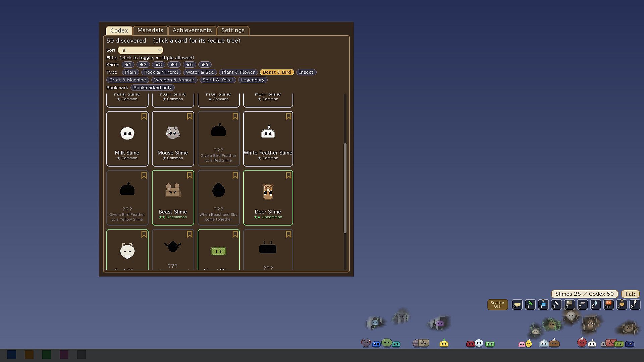The image size is (644, 362).
Task: Select the stone block material slot
Action: pyautogui.click(x=569, y=305)
